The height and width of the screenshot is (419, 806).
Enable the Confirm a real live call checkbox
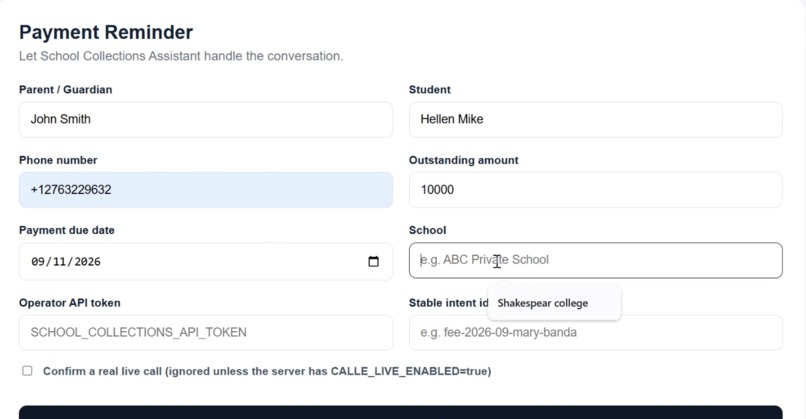coord(27,371)
